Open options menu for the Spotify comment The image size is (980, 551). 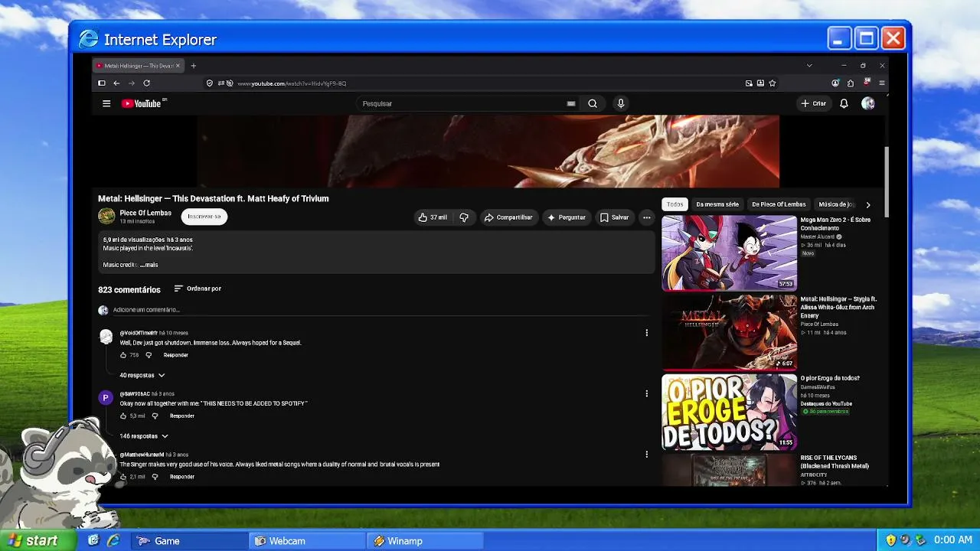point(646,393)
